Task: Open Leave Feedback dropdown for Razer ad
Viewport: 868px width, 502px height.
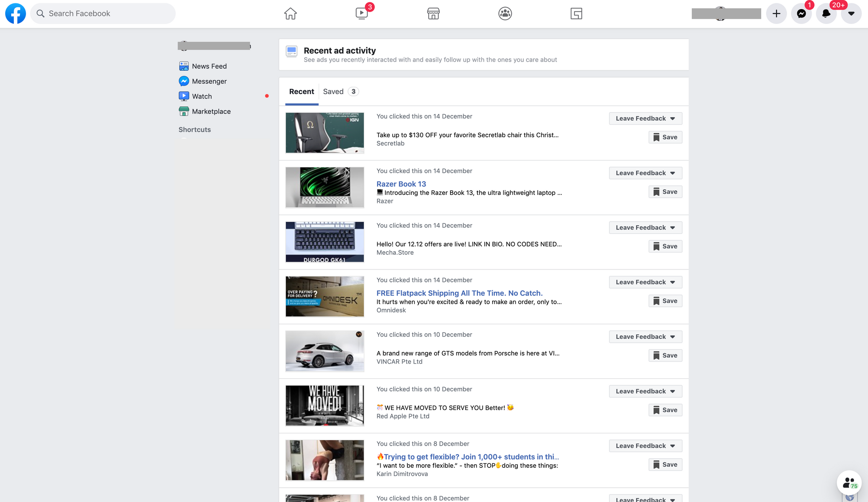Action: pos(645,173)
